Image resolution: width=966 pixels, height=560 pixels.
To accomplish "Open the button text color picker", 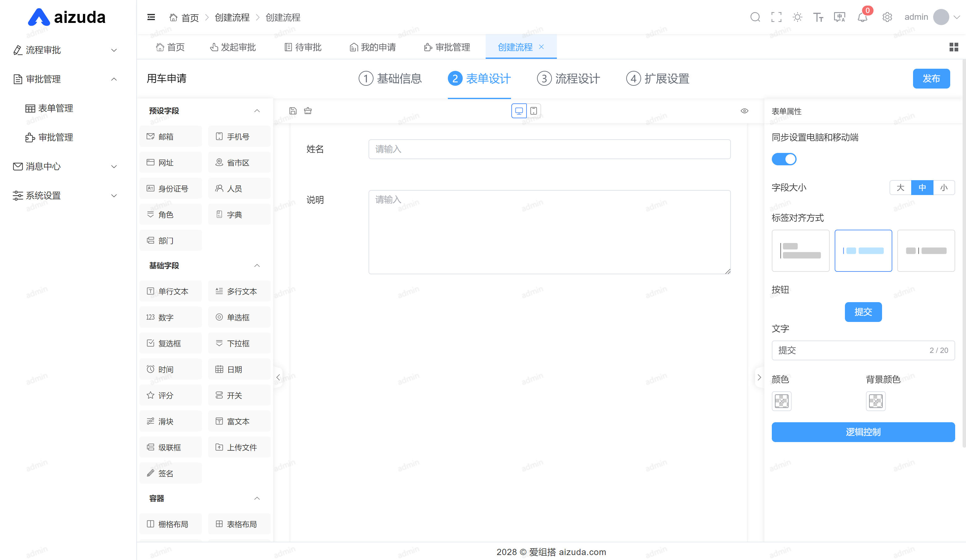I will [782, 401].
